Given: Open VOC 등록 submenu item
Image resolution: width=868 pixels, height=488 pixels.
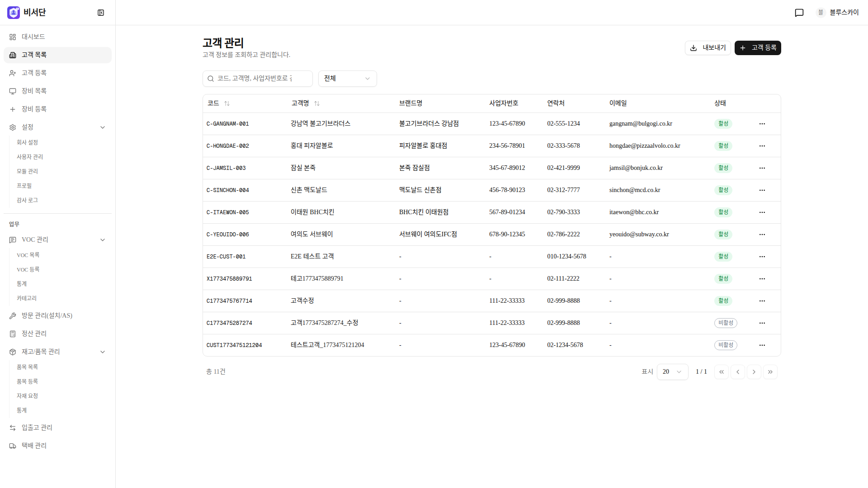Looking at the screenshot, I should point(28,270).
